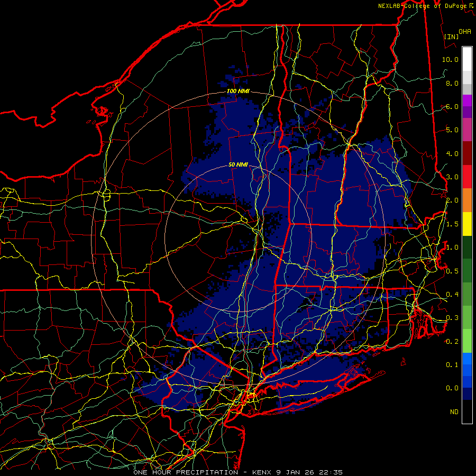The image size is (476, 476).
Task: Click the 0.3 legend value
Action: pyautogui.click(x=452, y=318)
